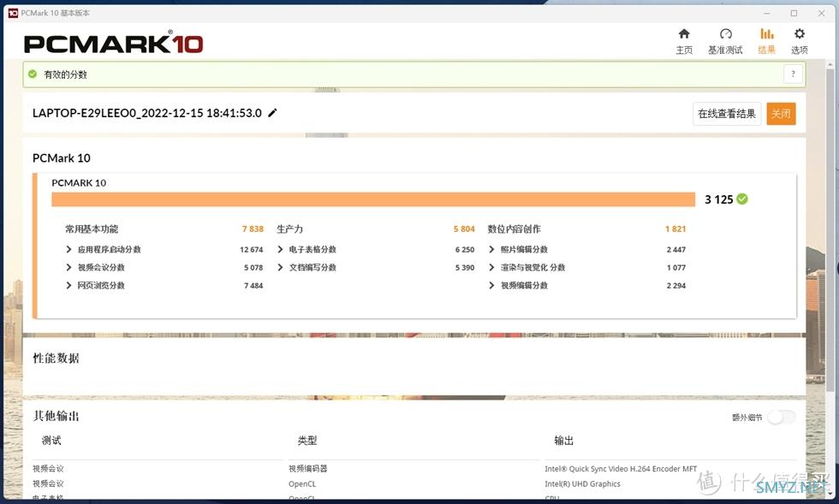Image resolution: width=839 pixels, height=504 pixels.
Task: Click the Intel(R) UHD Graphics output cell
Action: [583, 483]
